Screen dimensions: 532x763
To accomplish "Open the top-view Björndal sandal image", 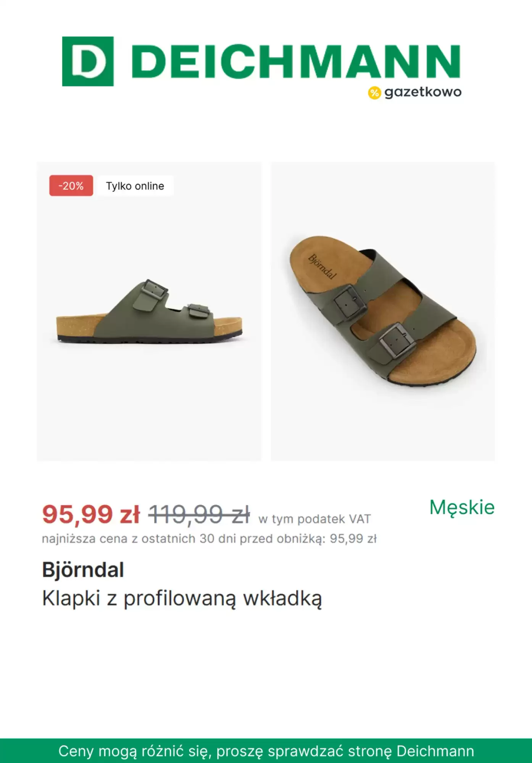I will 383,311.
